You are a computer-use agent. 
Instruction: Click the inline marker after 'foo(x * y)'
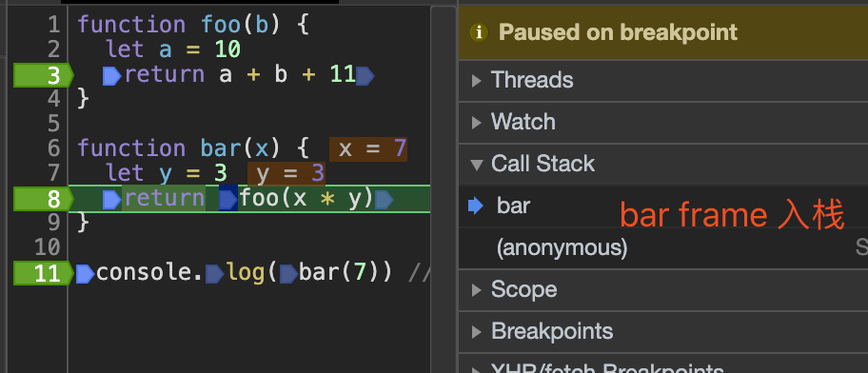[x=385, y=200]
